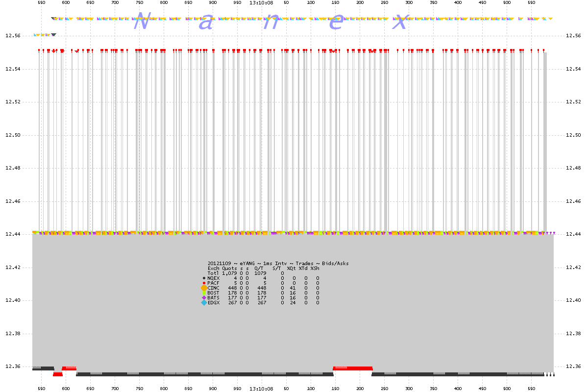Screen dimensions: 587x392
Task: Select the orange CINC legend marker
Action: click(204, 288)
